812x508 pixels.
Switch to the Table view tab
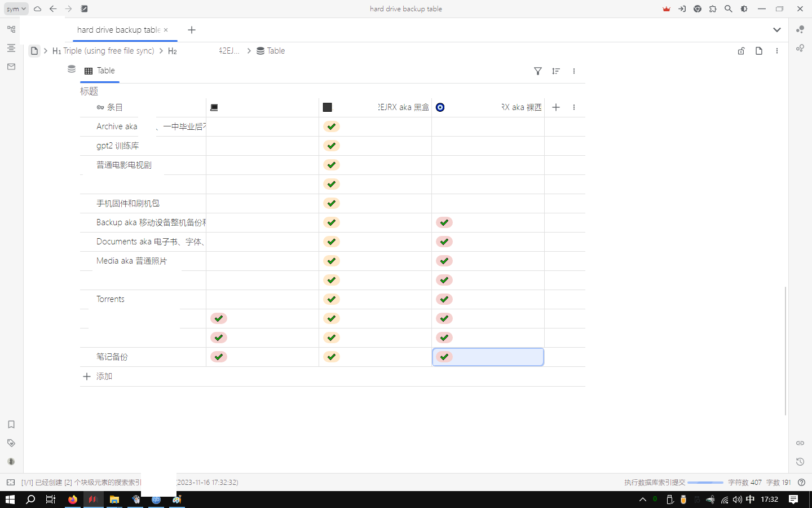tap(100, 71)
